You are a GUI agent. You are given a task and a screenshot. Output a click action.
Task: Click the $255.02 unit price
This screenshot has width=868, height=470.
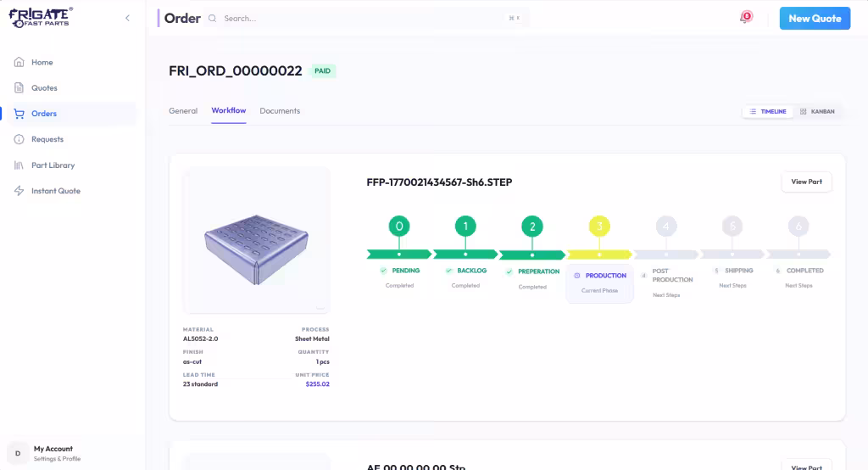pyautogui.click(x=317, y=384)
